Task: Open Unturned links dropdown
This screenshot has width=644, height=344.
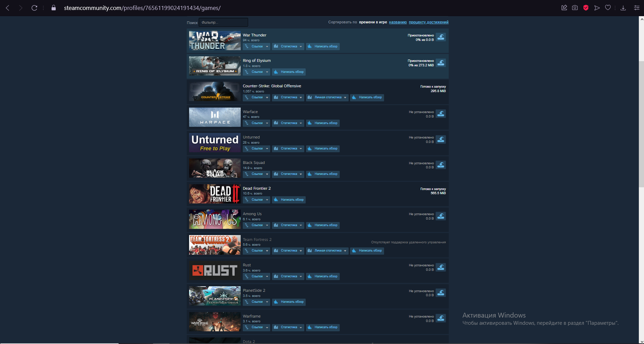Action: [256, 148]
